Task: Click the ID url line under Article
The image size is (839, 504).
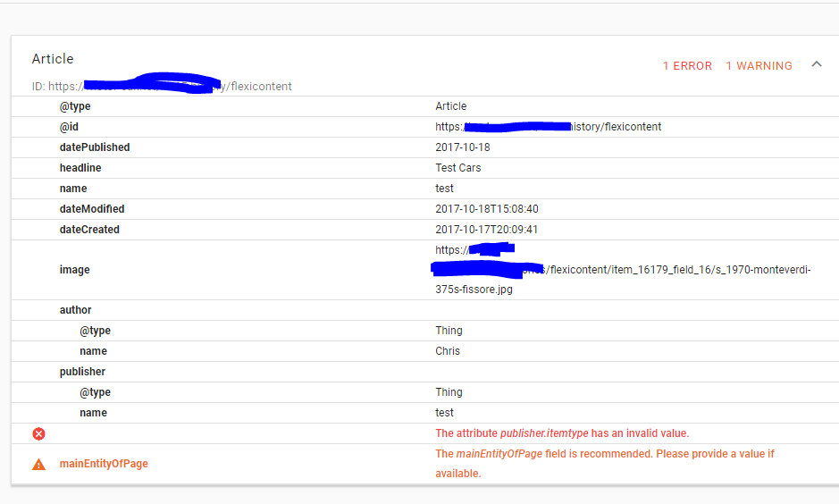Action: coord(162,86)
